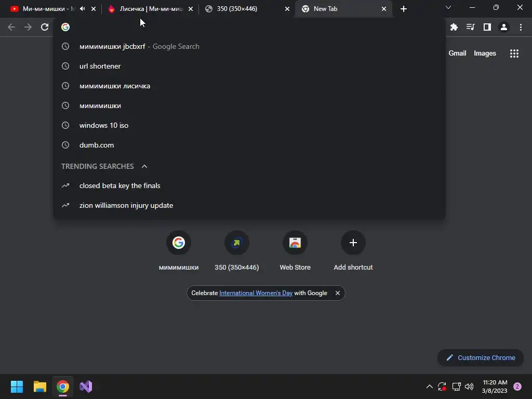The image size is (532, 399).
Task: Select trending zion williamson injury update
Action: pos(249,205)
